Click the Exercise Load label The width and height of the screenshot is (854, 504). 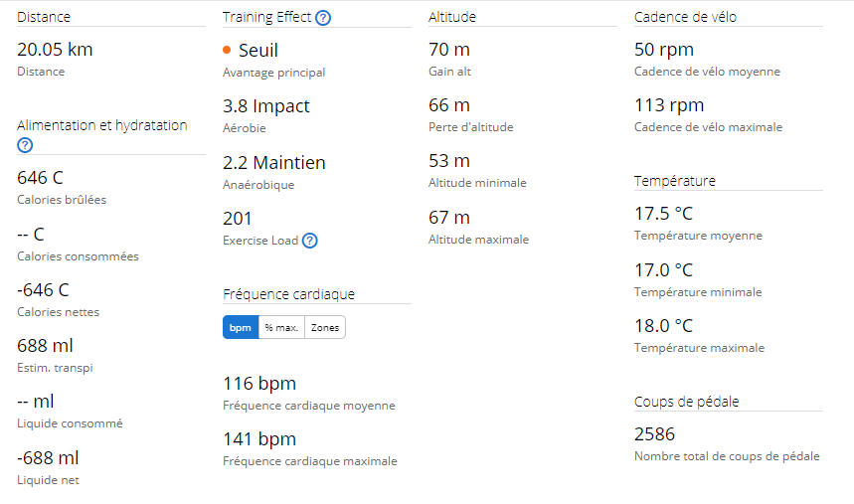click(x=260, y=241)
